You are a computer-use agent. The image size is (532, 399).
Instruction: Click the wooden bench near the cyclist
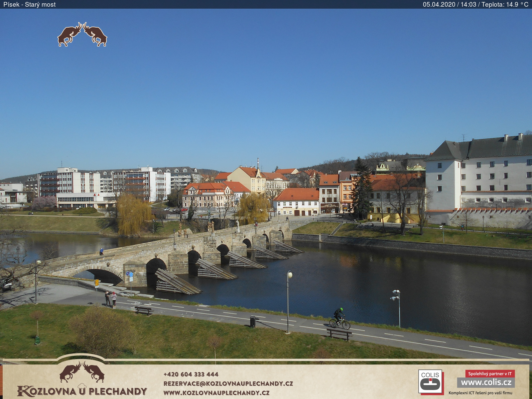tap(339, 333)
